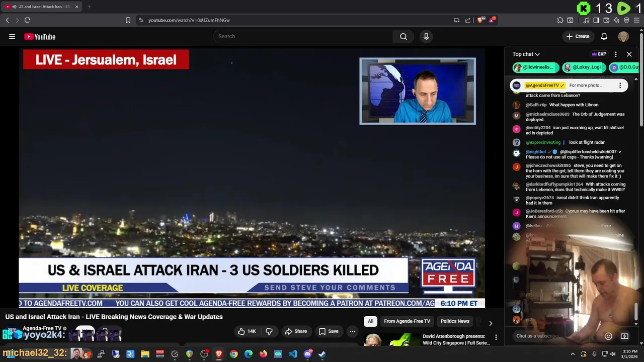Open the Brave Shields lion icon

coord(480,20)
